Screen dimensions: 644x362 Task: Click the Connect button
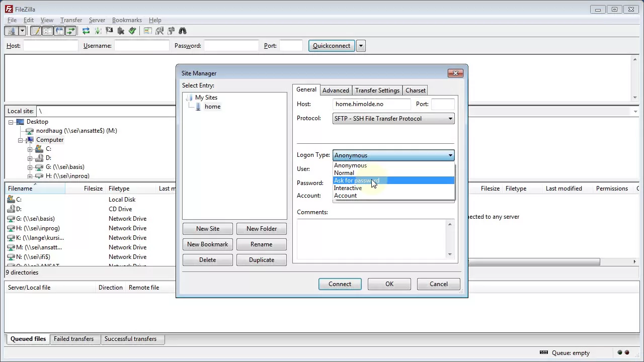pyautogui.click(x=340, y=284)
